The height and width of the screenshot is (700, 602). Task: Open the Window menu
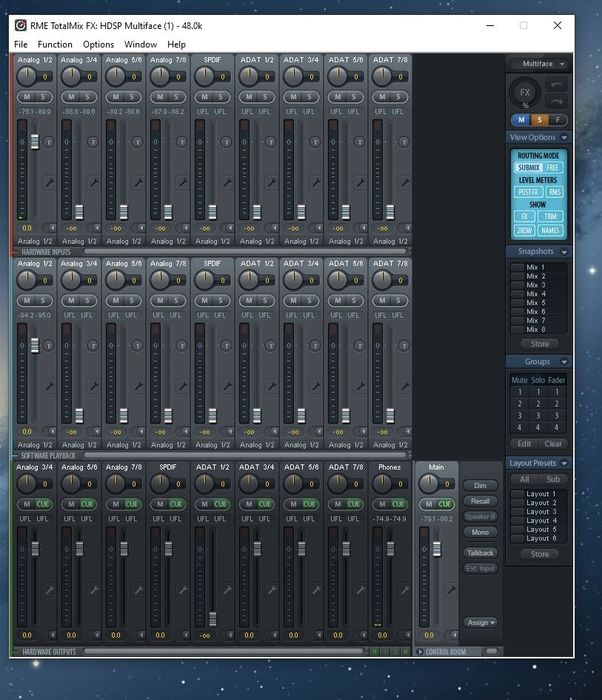point(140,45)
